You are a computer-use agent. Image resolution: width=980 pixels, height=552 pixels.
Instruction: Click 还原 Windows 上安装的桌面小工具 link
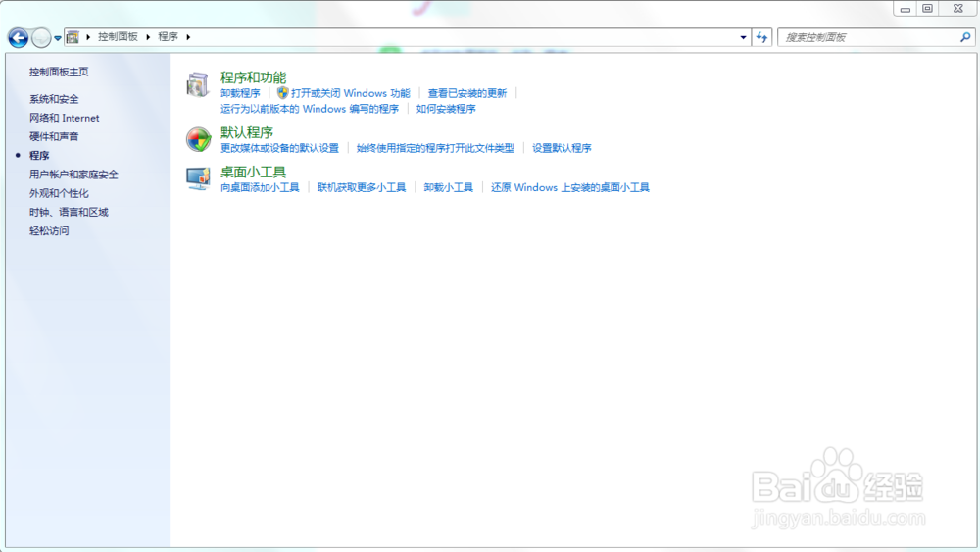pos(570,187)
